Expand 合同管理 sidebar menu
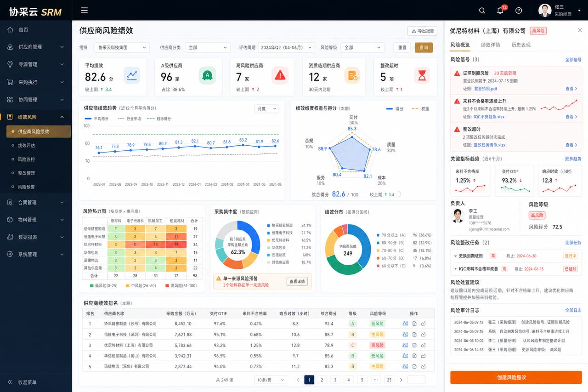588x392 pixels. coord(36,202)
